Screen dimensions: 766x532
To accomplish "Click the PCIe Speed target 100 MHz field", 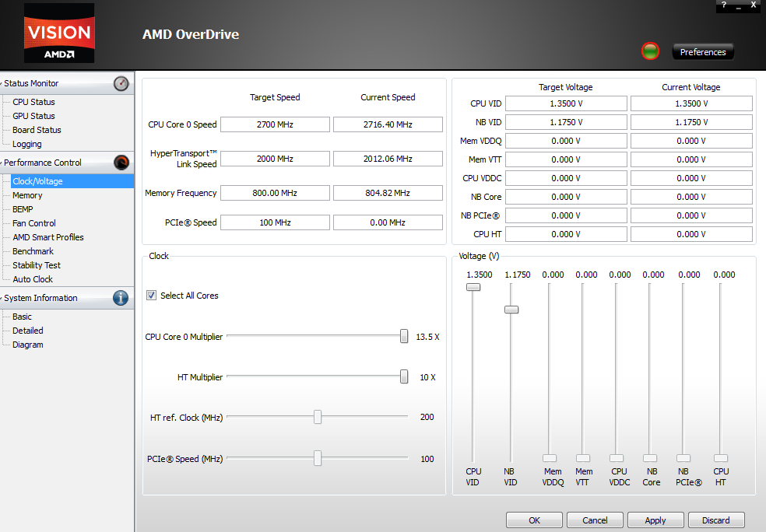I will pos(275,222).
